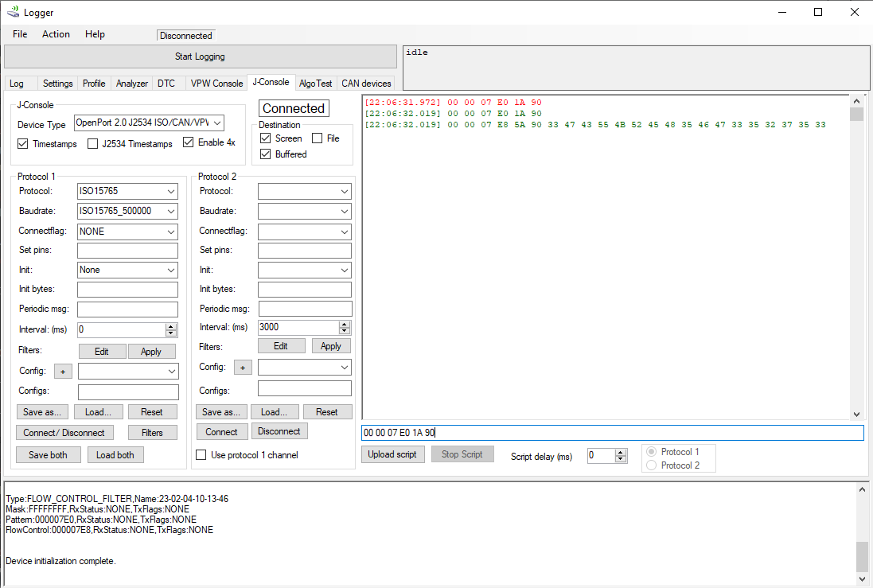This screenshot has width=873, height=588.
Task: Click the Load both button
Action: (x=115, y=455)
